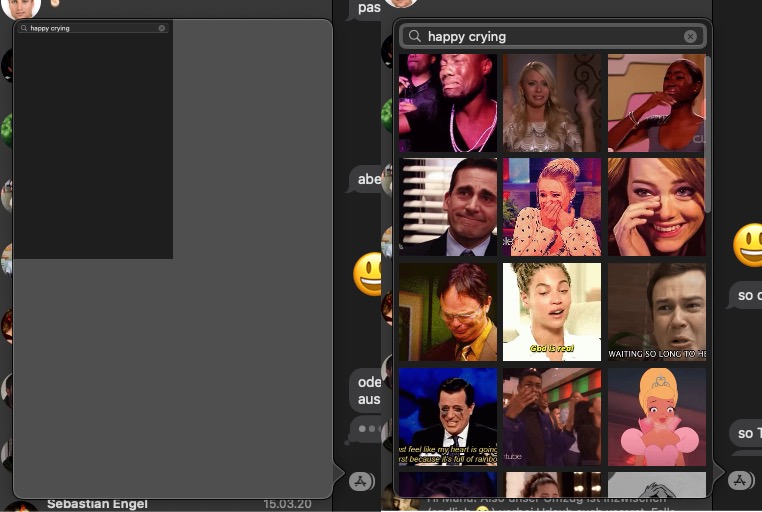Select the cartoon princess in a pink dress GIF
The width and height of the screenshot is (762, 512).
(x=656, y=417)
